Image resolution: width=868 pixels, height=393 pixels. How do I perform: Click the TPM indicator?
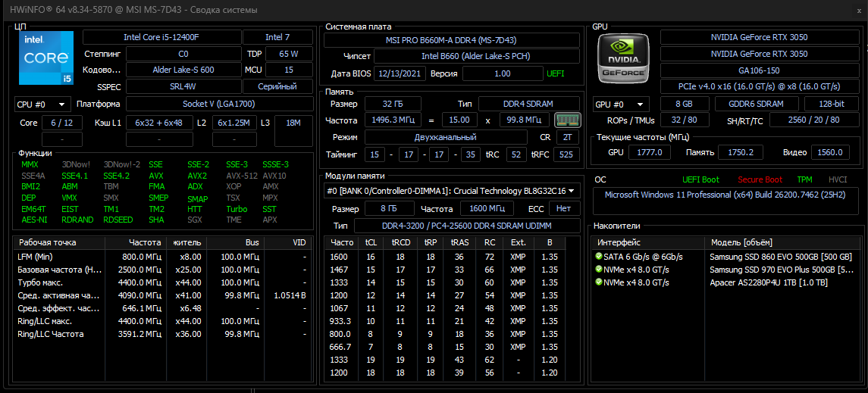point(804,179)
